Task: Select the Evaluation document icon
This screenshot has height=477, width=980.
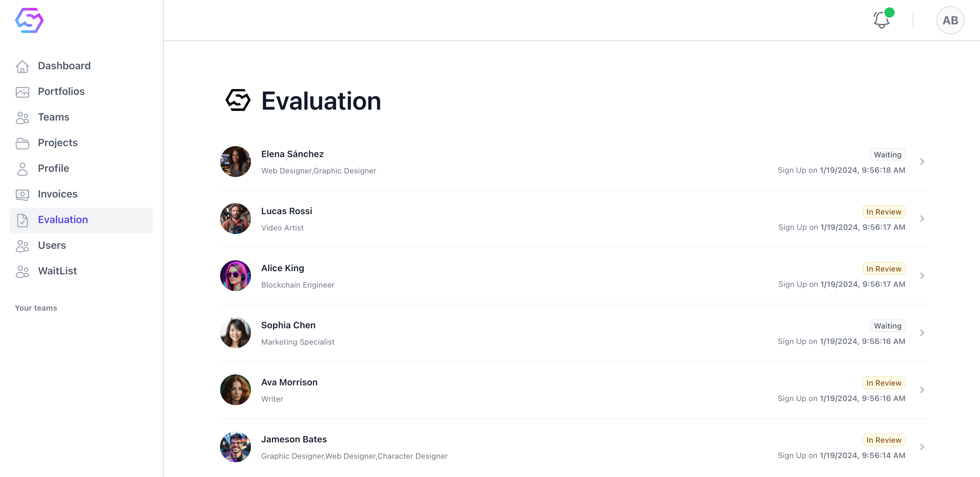Action: [22, 220]
